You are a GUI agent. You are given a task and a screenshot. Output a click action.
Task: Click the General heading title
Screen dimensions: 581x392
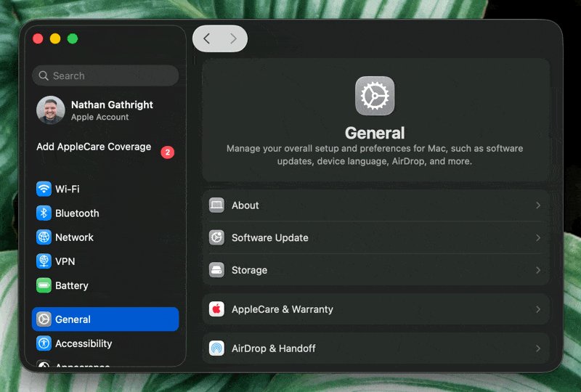point(375,133)
